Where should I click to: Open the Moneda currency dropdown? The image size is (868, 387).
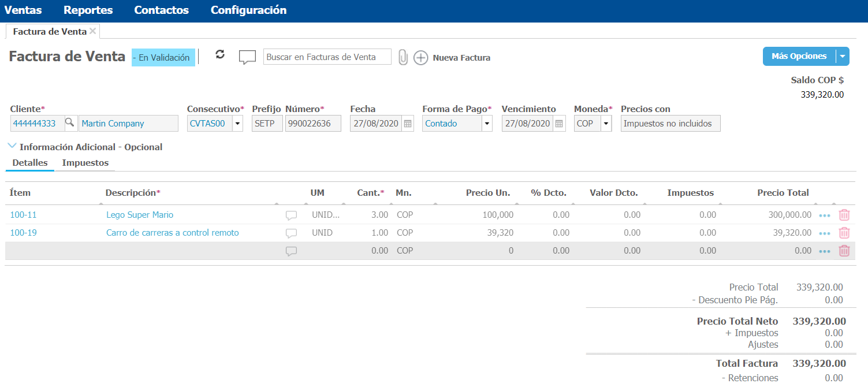[606, 124]
